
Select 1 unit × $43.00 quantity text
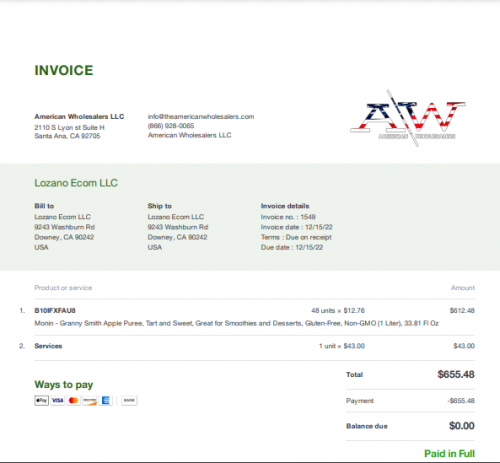[342, 346]
